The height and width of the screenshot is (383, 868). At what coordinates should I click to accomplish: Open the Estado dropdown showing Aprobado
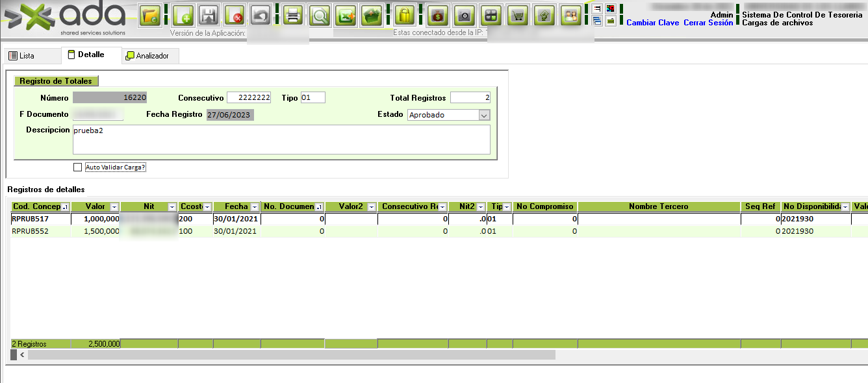(x=483, y=115)
